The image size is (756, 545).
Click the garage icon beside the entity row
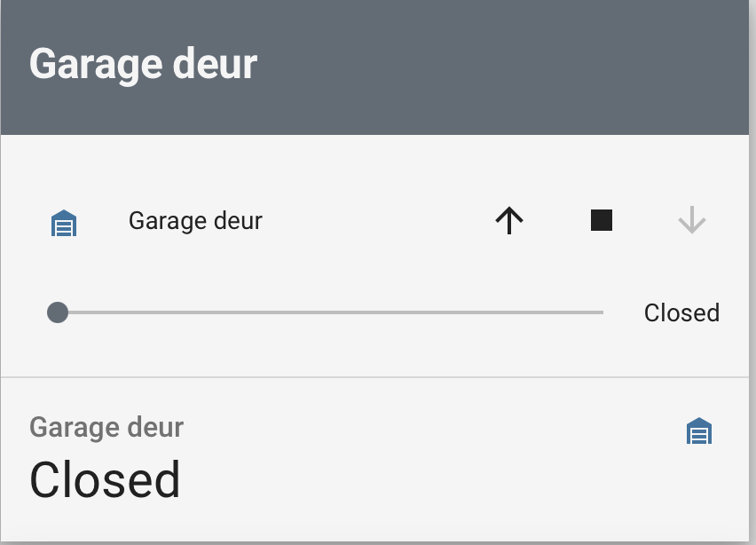click(x=64, y=223)
